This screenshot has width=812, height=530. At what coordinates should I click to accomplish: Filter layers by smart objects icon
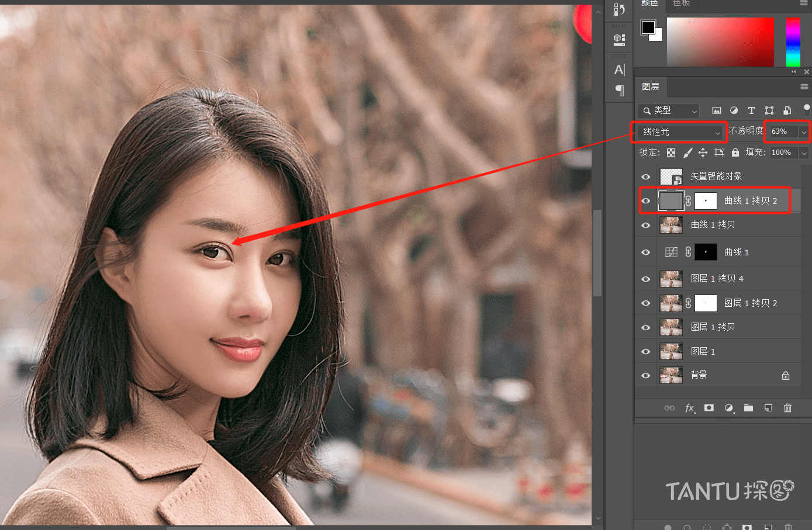(787, 110)
